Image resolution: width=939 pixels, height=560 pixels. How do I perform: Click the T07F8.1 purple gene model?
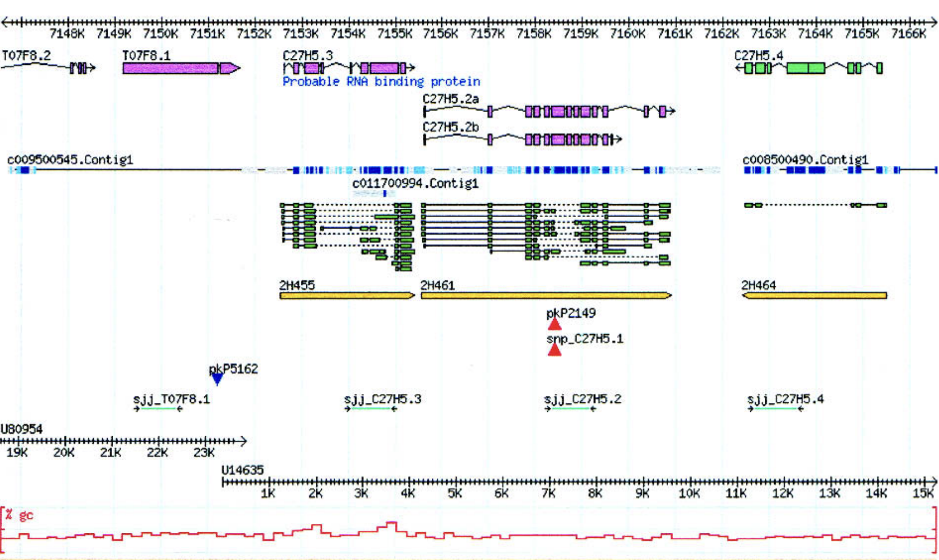(x=172, y=68)
